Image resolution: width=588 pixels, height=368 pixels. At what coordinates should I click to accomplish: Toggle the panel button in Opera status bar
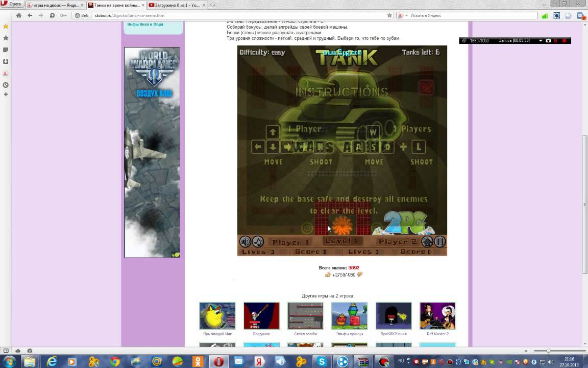pyautogui.click(x=6, y=351)
